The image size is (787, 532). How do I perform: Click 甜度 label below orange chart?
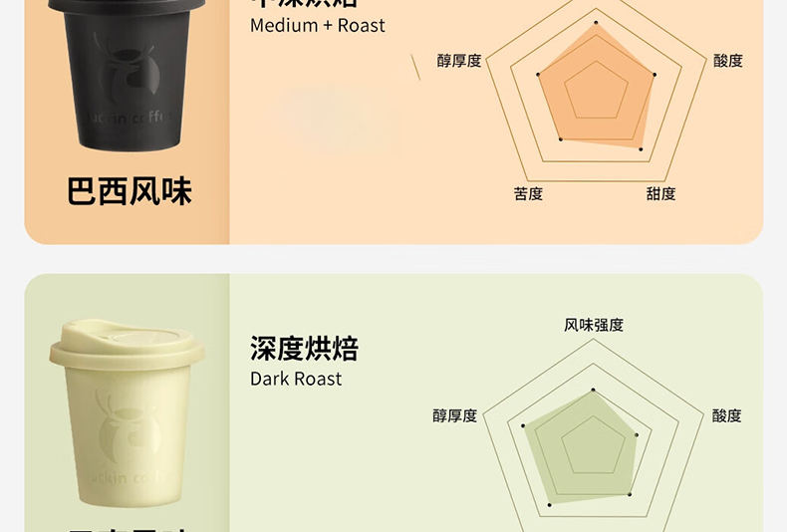click(660, 193)
